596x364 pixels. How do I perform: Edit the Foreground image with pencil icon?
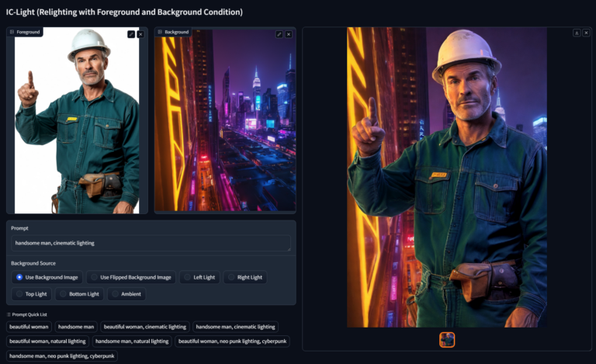coord(131,34)
